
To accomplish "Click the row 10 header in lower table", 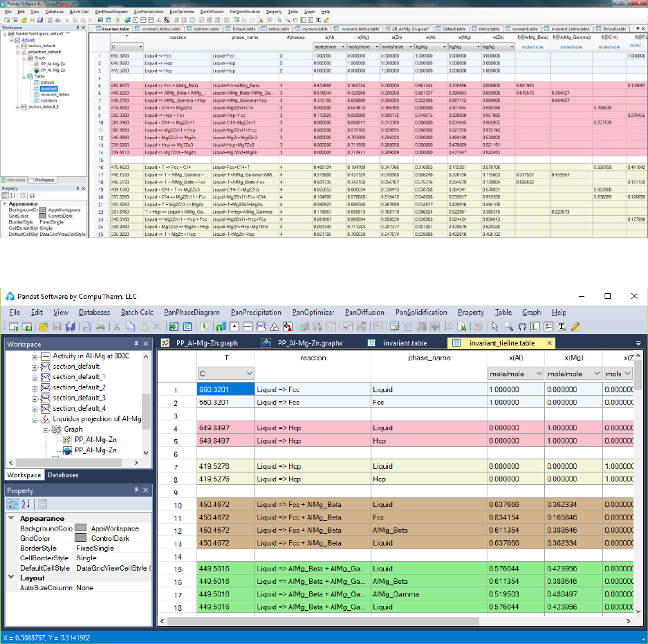I will 177,505.
